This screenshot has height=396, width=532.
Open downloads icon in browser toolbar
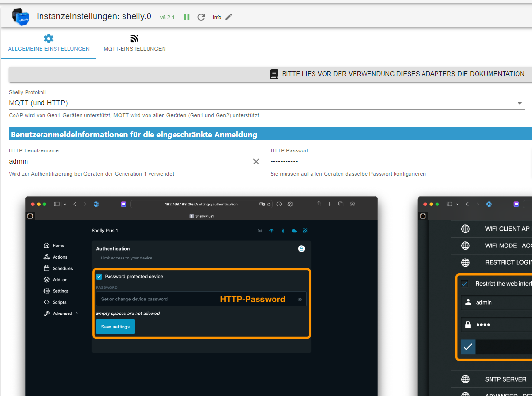coord(352,204)
